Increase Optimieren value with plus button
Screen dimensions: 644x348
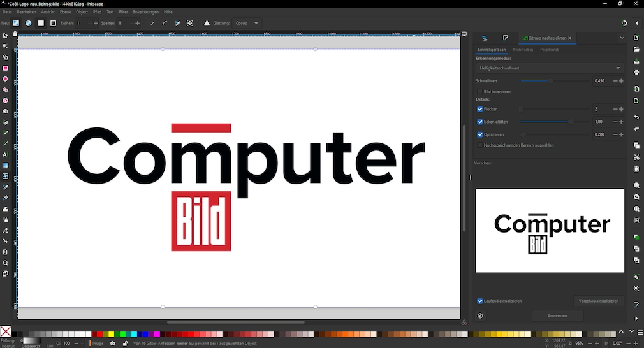pyautogui.click(x=621, y=134)
